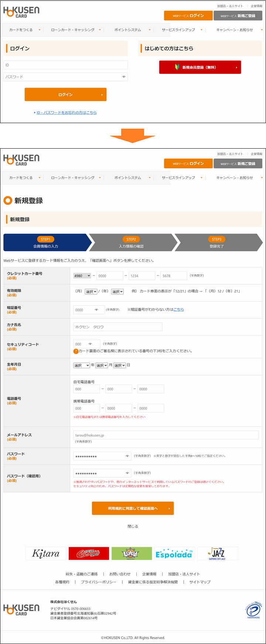Viewport: 266px width, 644px height.
Task: Reveal the セキュリティコード with eye icon
Action: tap(90, 344)
